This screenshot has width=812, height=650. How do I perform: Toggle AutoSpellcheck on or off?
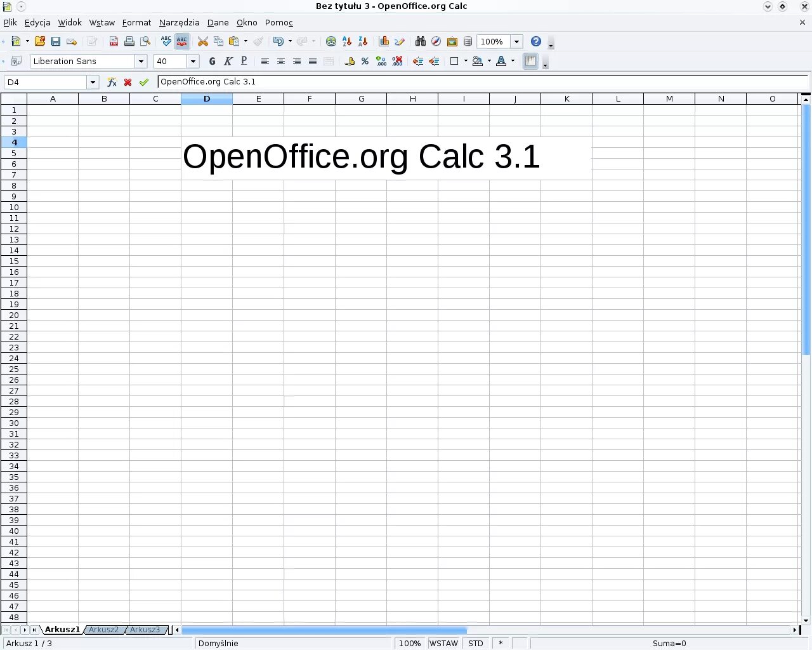tap(182, 41)
